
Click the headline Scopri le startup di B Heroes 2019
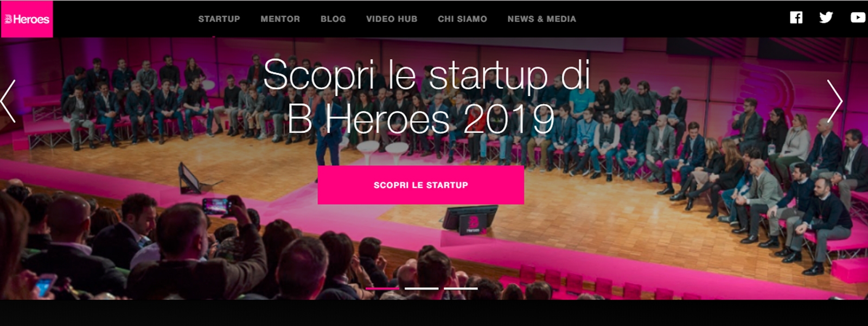(x=426, y=97)
